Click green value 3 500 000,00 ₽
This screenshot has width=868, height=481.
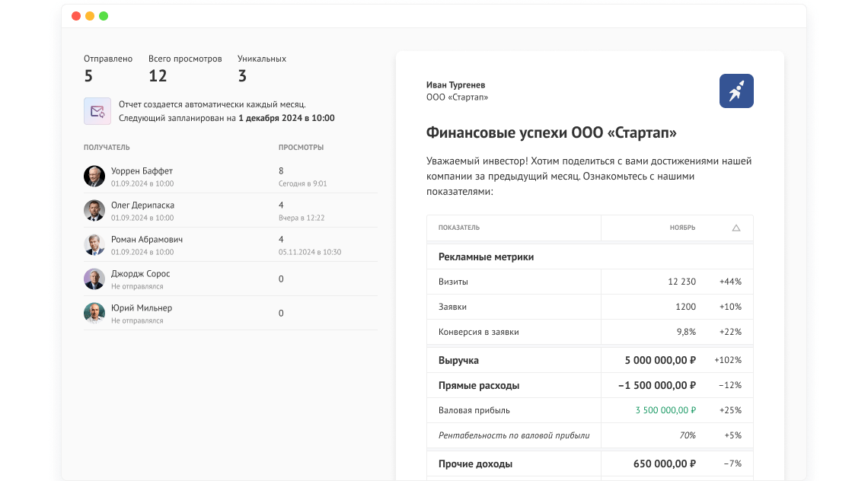[666, 411]
